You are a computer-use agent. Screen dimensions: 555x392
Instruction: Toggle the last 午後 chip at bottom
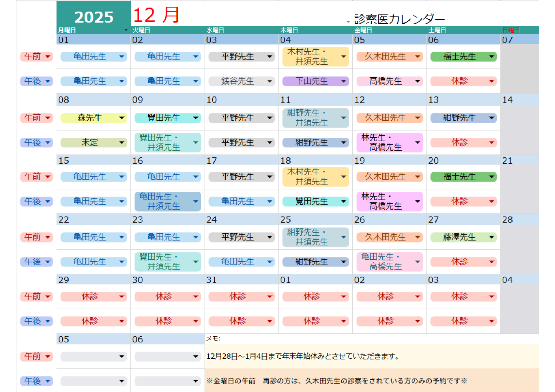coord(36,381)
